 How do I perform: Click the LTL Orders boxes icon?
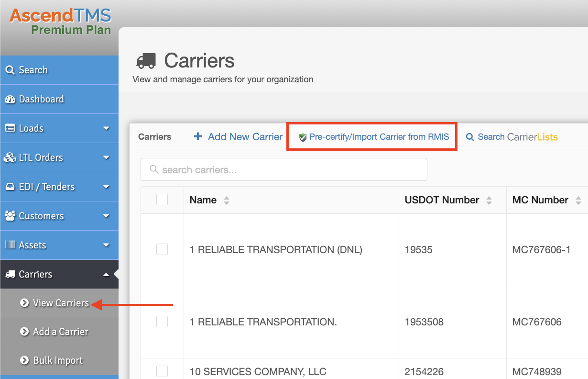[x=10, y=158]
